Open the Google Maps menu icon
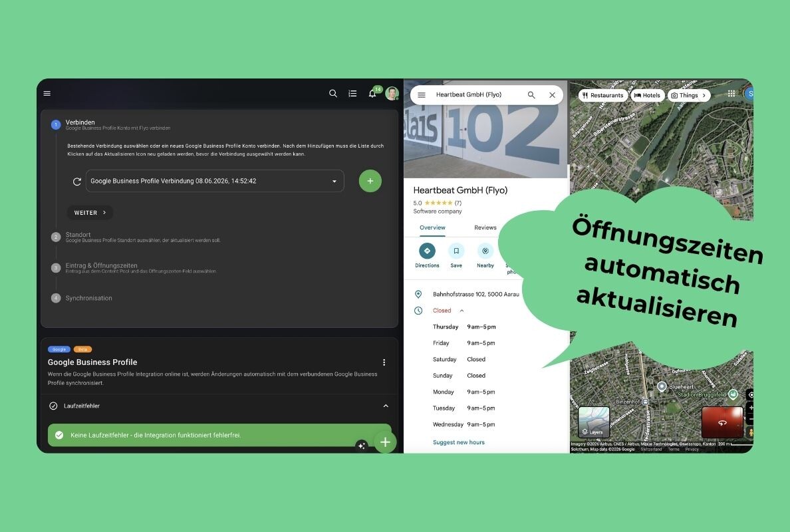The height and width of the screenshot is (532, 790). (422, 94)
